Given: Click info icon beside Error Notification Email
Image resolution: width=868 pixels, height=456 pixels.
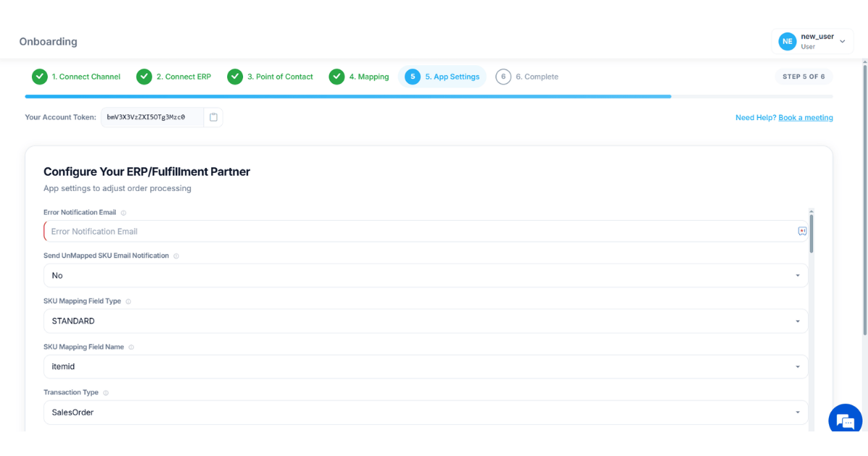Looking at the screenshot, I should pyautogui.click(x=124, y=213).
